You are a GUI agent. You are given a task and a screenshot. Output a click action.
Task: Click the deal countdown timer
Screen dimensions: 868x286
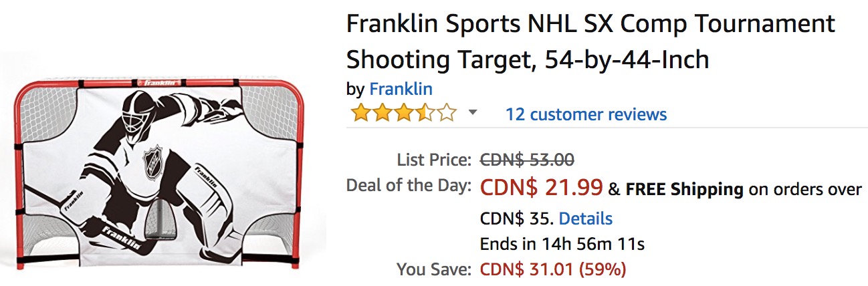[562, 244]
